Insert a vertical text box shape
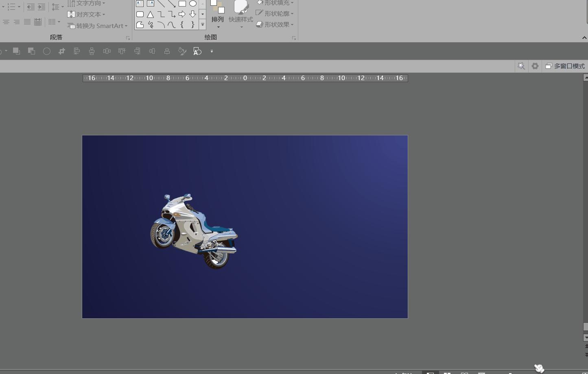 click(x=150, y=4)
